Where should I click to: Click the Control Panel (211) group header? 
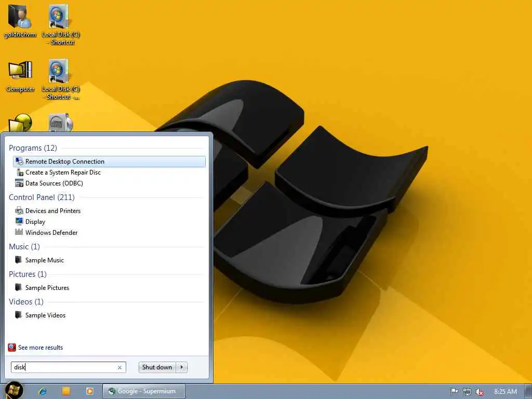tap(42, 197)
